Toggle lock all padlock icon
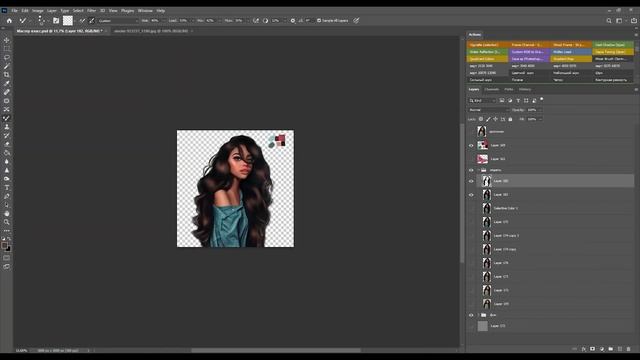 (x=510, y=119)
